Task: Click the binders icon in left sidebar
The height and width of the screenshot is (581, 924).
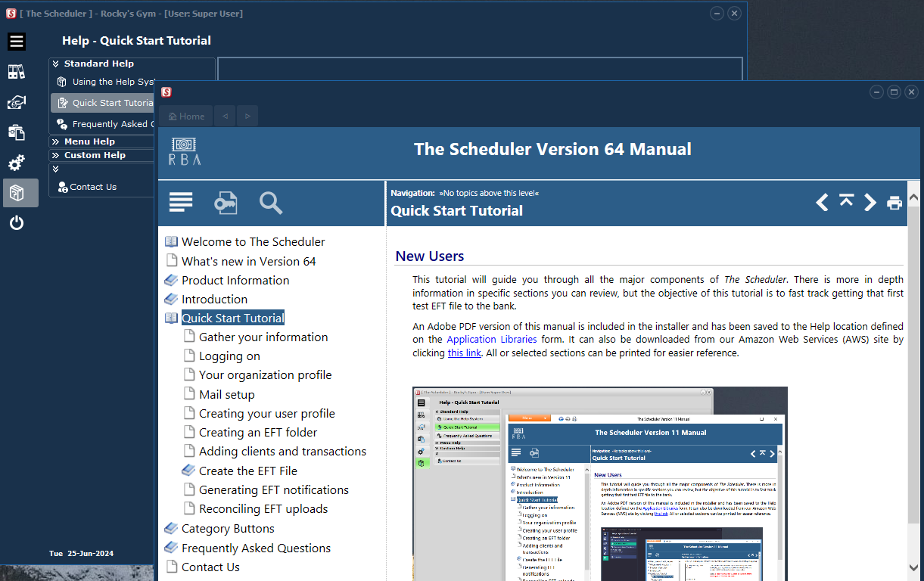Action: pyautogui.click(x=17, y=72)
